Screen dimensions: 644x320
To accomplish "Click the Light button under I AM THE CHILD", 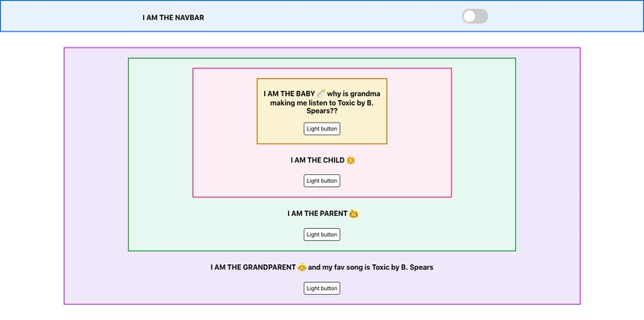I will click(x=322, y=181).
